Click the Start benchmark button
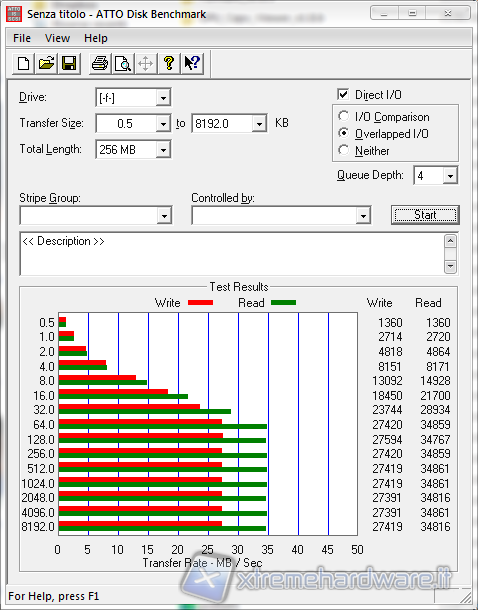This screenshot has width=478, height=610. [425, 215]
